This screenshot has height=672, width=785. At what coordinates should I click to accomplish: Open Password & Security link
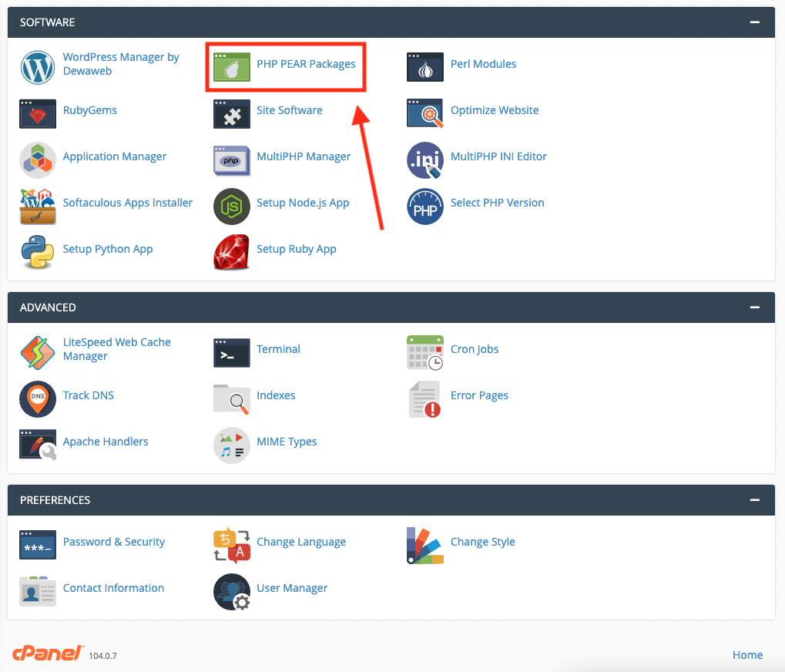114,542
